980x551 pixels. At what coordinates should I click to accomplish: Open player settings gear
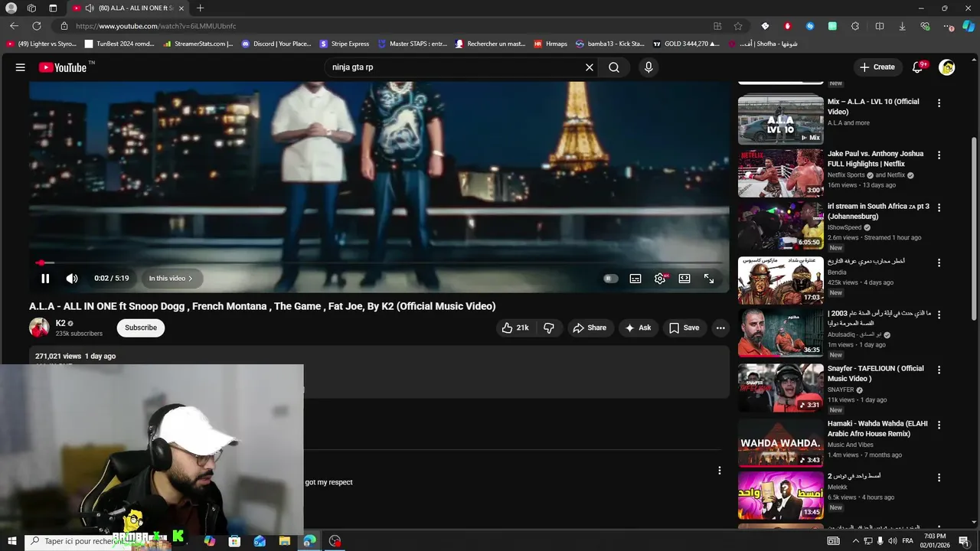click(660, 279)
